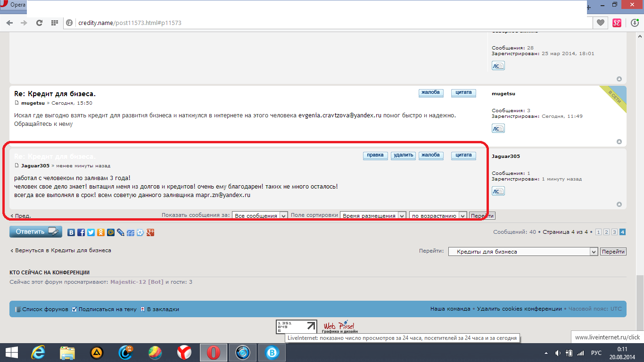Click 'Перейти' next to the forum dropdown
644x362 pixels.
point(613,252)
